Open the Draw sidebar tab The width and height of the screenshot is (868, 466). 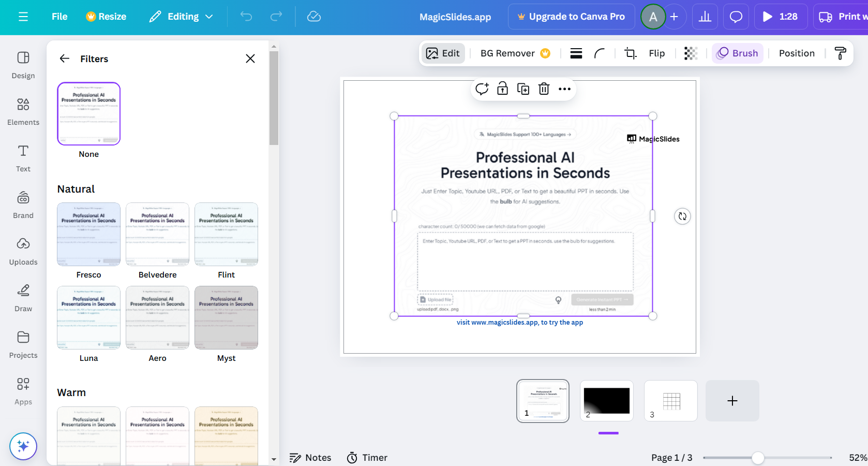[23, 298]
